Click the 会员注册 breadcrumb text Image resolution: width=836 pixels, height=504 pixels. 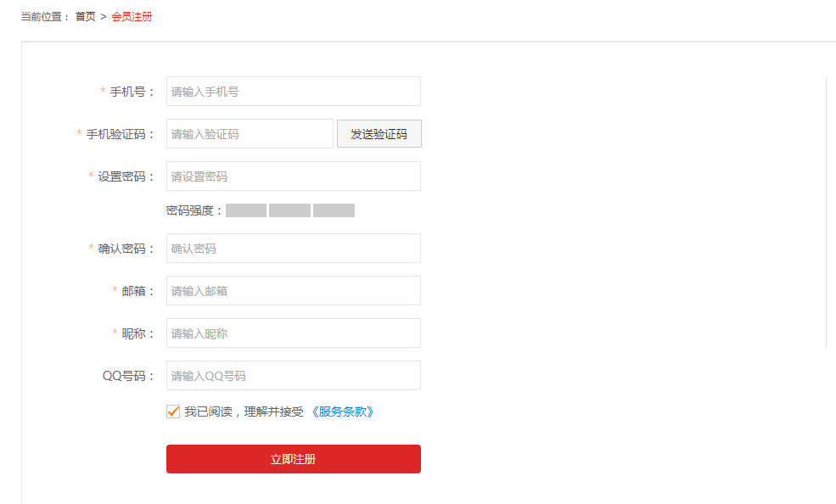click(x=132, y=16)
